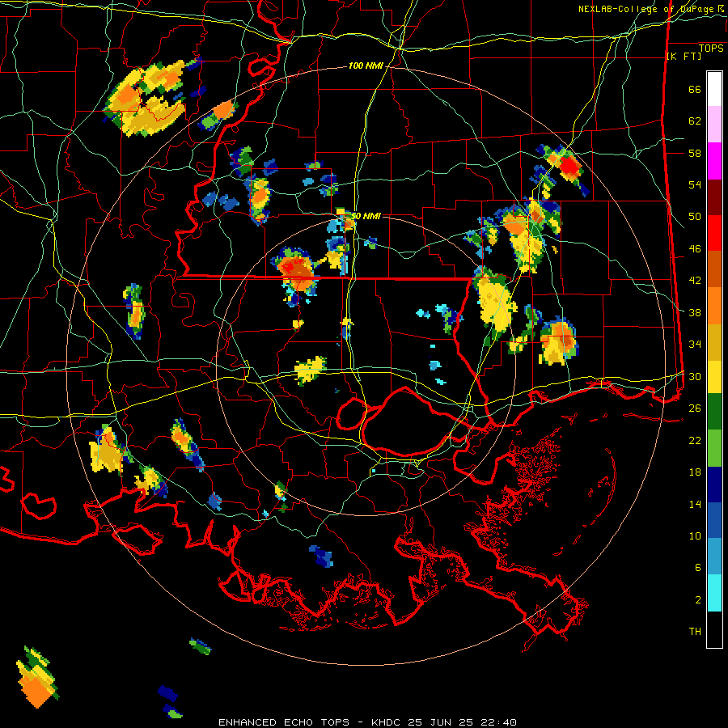728x728 pixels.
Task: Click the 34 legend value
Action: coord(695,345)
